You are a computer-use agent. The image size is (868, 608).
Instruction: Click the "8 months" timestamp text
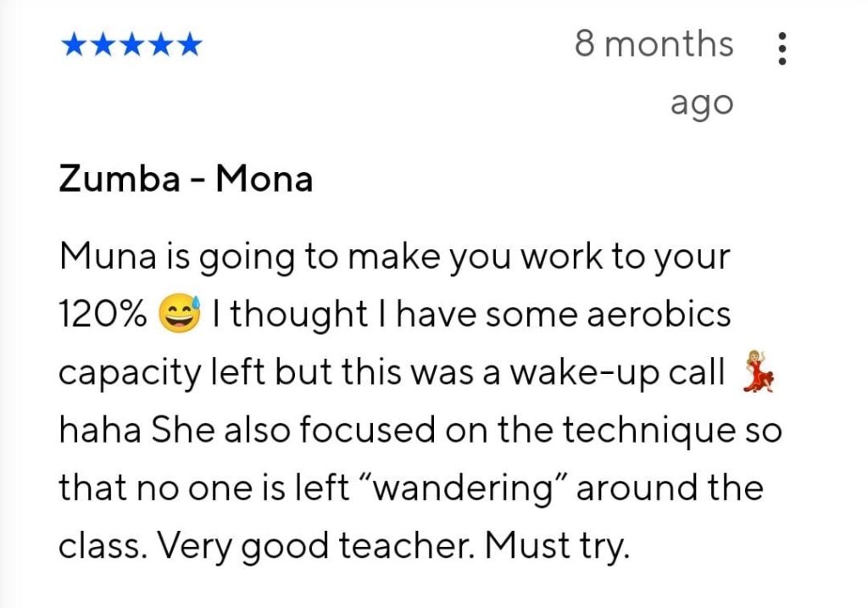[x=654, y=44]
